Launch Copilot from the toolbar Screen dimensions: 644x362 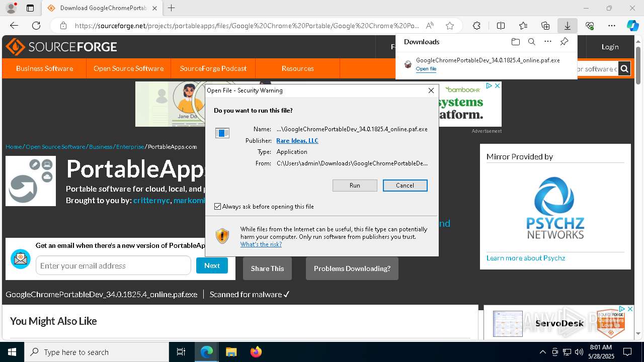pos(632,26)
